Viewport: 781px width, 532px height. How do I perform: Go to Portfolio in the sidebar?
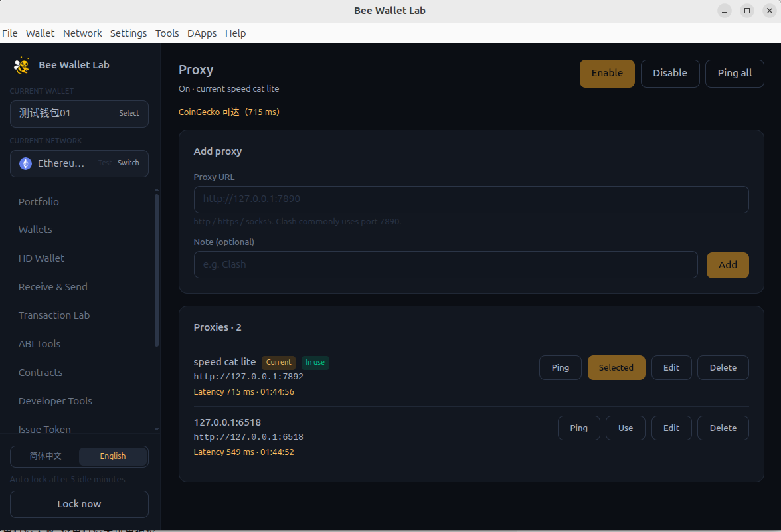pos(39,202)
